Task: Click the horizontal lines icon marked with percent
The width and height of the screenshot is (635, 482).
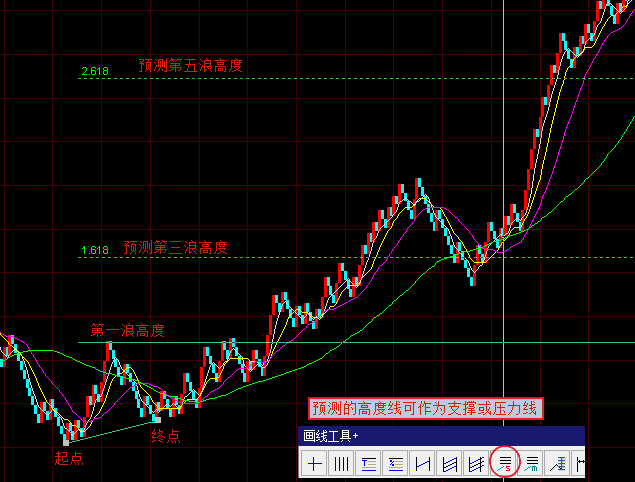Action: pyautogui.click(x=396, y=463)
